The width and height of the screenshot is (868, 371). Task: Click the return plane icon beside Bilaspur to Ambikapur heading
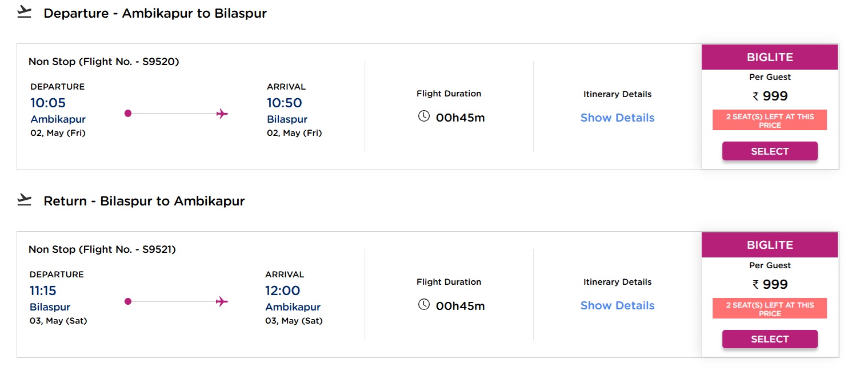(x=24, y=200)
